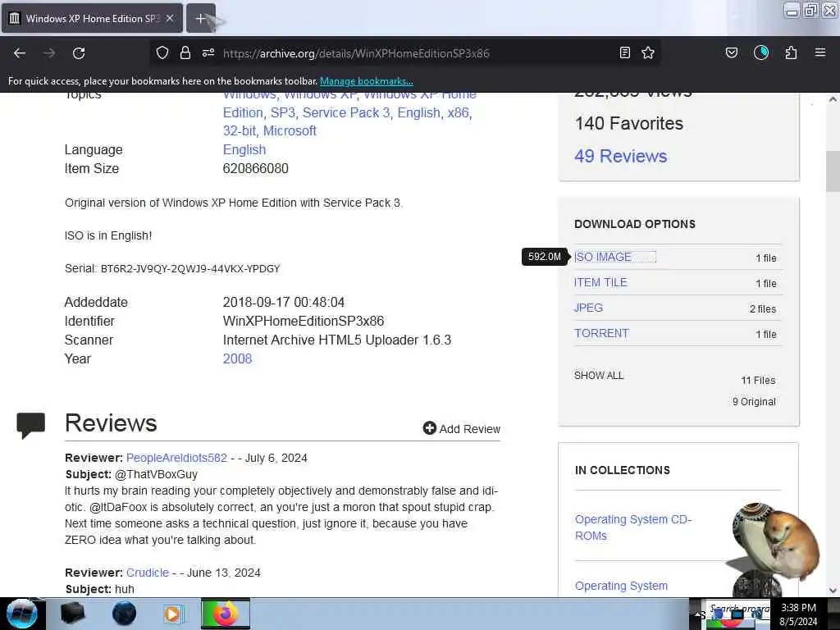Image resolution: width=840 pixels, height=630 pixels.
Task: Click the Internet Archive HTML5 Uploader 1.6.3 text
Action: coord(337,340)
